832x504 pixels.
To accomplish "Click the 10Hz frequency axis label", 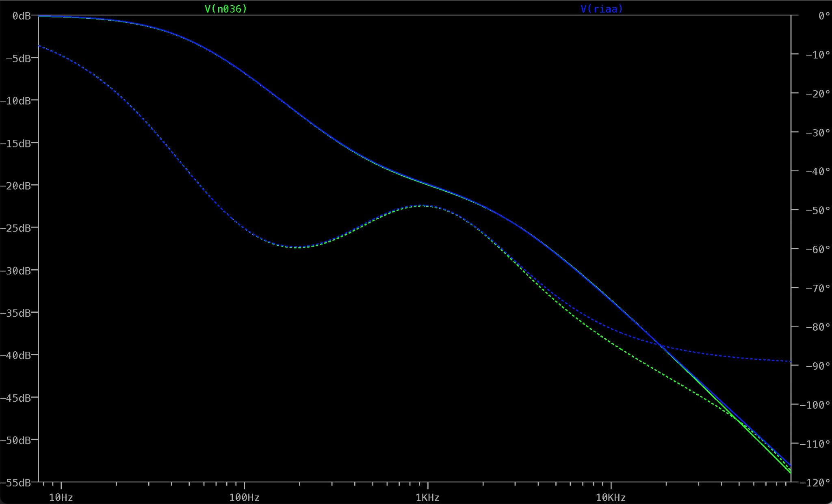I will (x=61, y=498).
